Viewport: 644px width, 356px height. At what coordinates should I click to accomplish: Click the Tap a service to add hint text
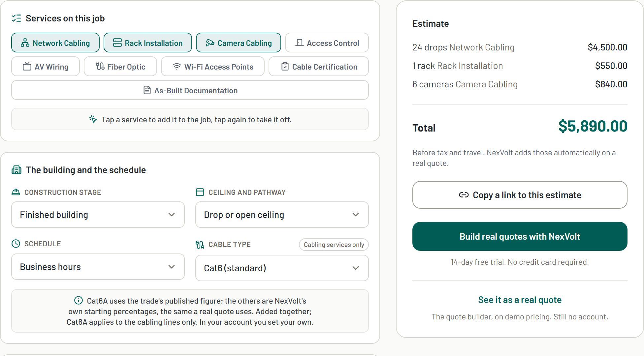click(x=197, y=119)
